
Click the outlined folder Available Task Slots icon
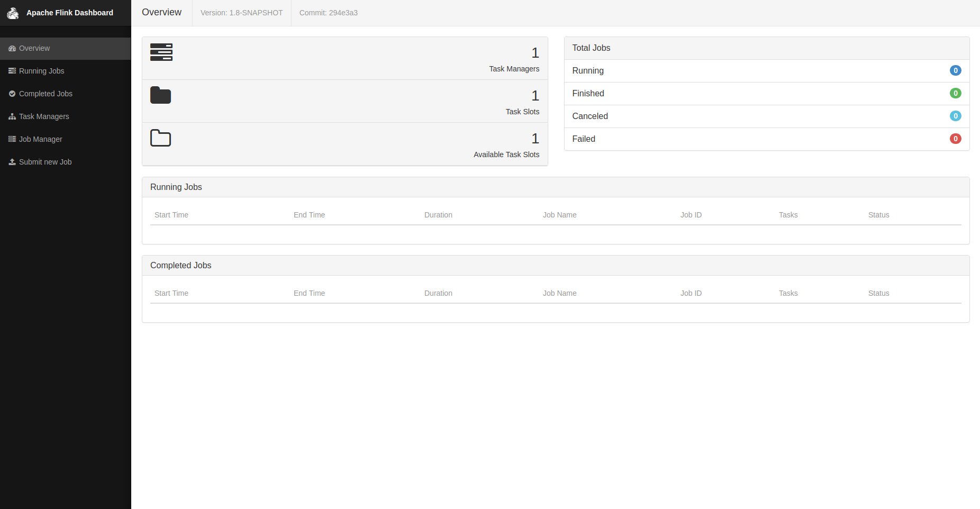coord(161,138)
